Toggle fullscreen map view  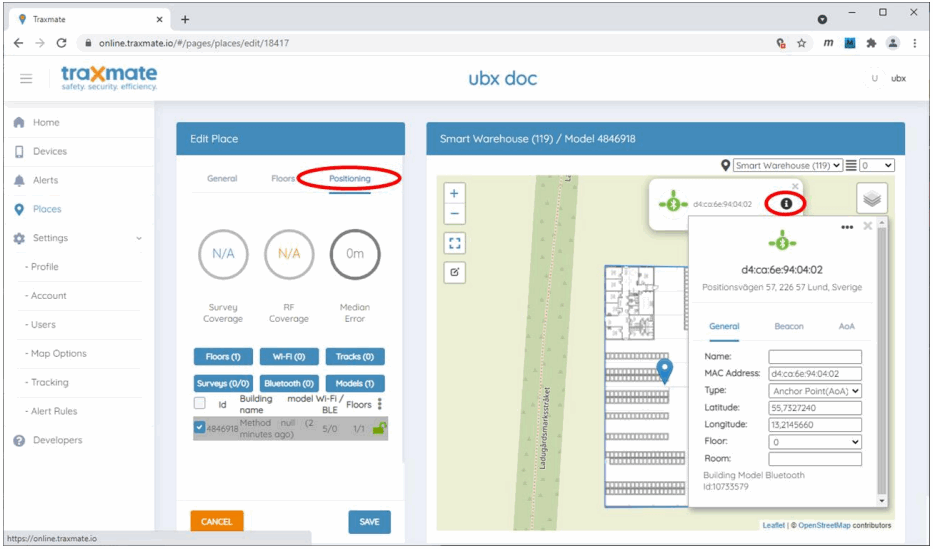[455, 243]
